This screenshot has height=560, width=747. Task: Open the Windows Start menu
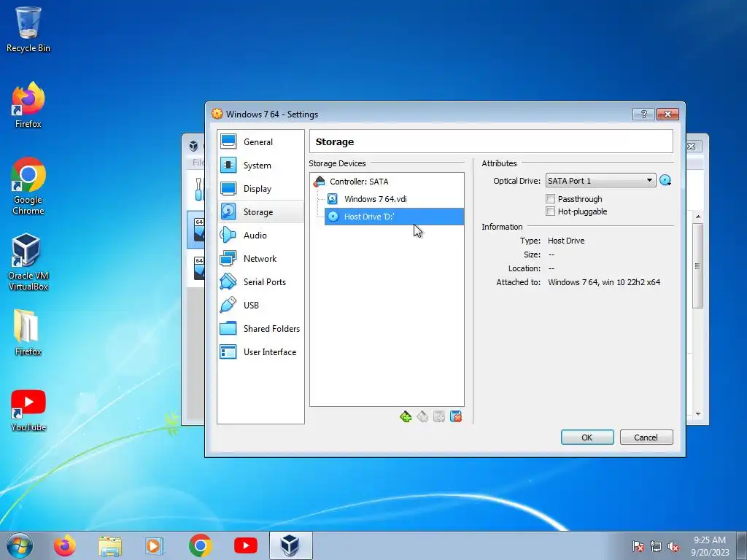point(20,545)
